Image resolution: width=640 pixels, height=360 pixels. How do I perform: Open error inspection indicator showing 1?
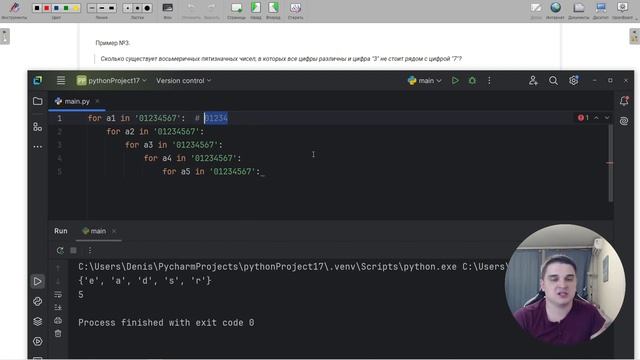583,118
